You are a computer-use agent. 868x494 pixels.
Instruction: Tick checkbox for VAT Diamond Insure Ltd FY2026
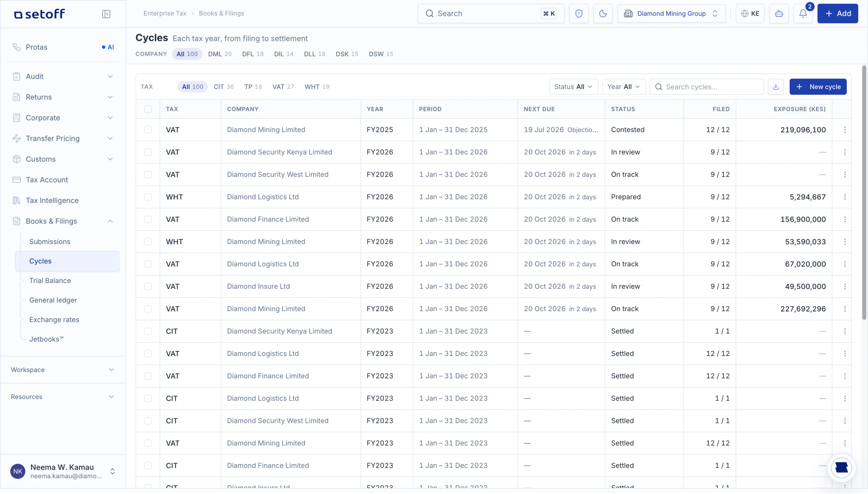[x=148, y=286]
